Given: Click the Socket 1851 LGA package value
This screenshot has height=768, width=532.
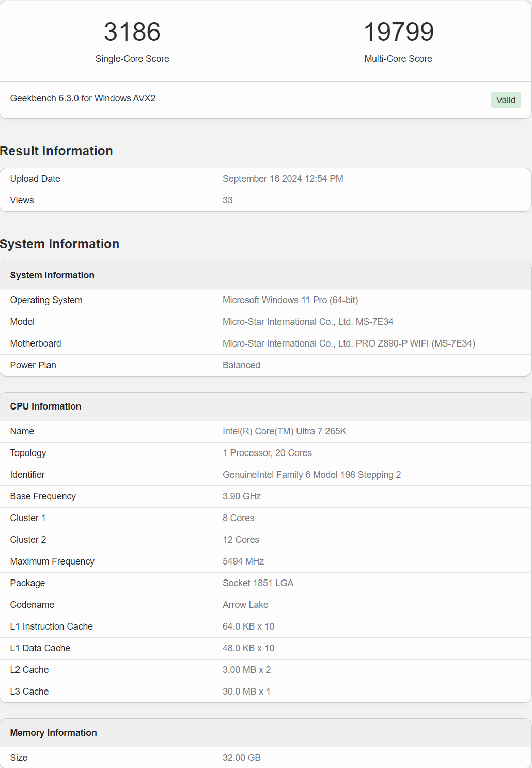Looking at the screenshot, I should point(258,583).
